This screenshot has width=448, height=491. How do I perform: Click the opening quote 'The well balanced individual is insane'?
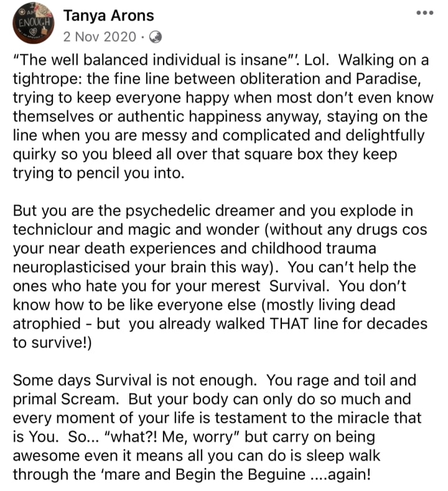point(156,60)
